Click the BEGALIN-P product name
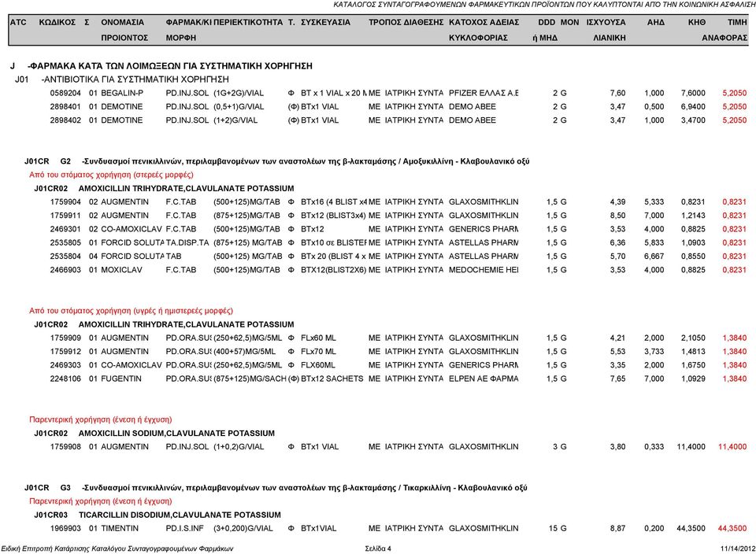 [x=122, y=93]
